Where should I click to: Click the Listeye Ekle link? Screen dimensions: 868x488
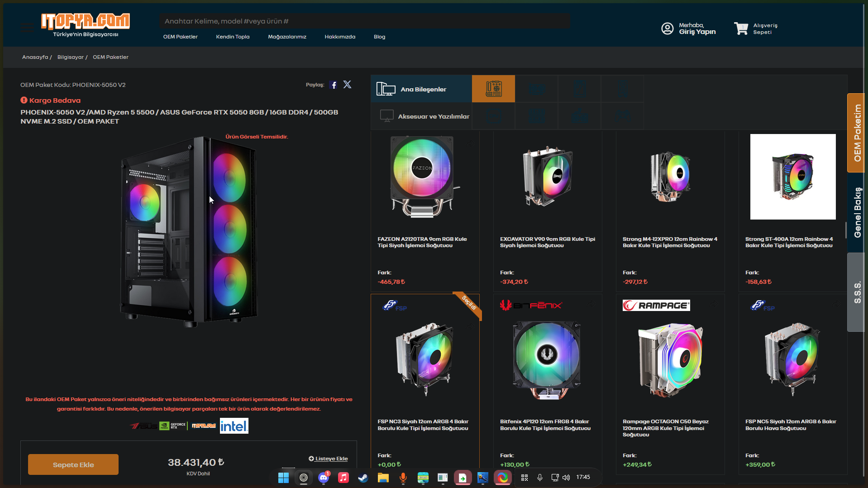pyautogui.click(x=328, y=459)
